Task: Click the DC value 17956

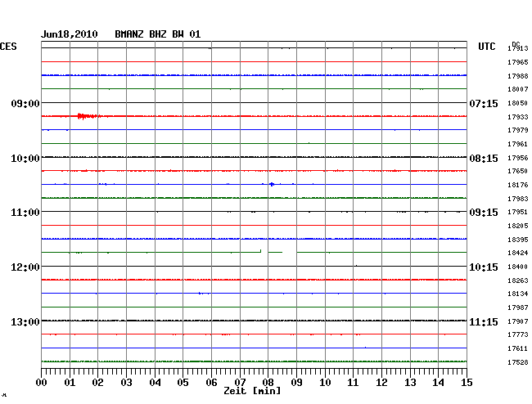Action: (518, 159)
